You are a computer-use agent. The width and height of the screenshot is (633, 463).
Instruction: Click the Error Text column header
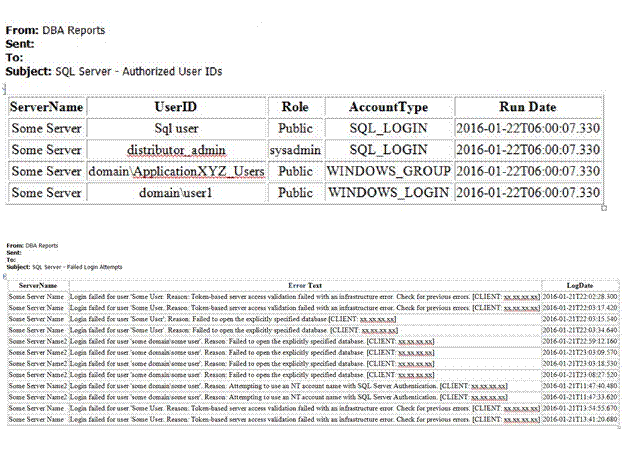(305, 286)
